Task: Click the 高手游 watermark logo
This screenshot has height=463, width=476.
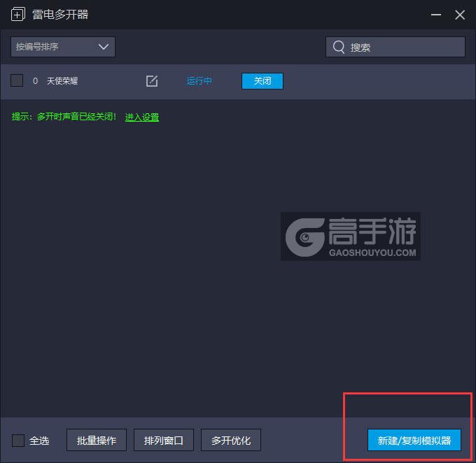Action: coord(351,236)
